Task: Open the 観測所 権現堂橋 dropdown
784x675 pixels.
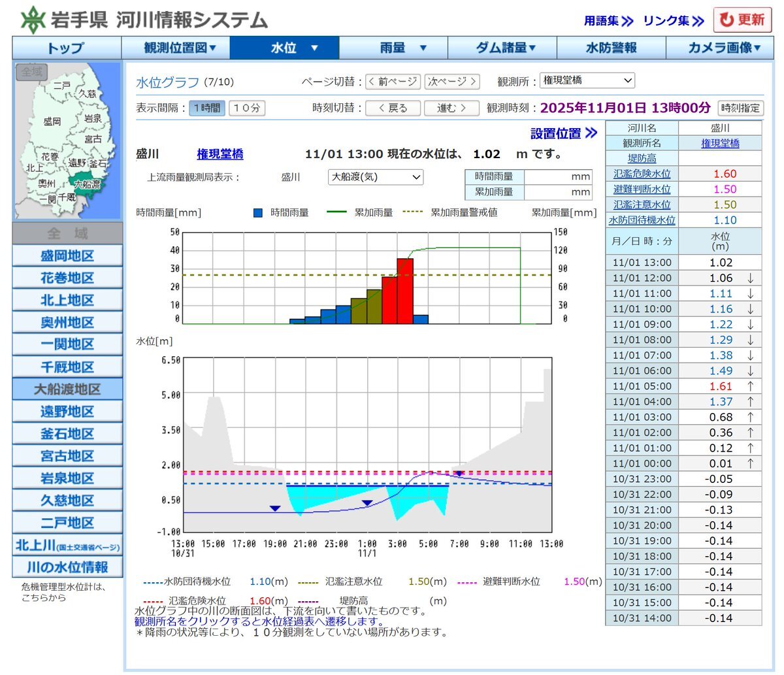Action: [x=587, y=80]
